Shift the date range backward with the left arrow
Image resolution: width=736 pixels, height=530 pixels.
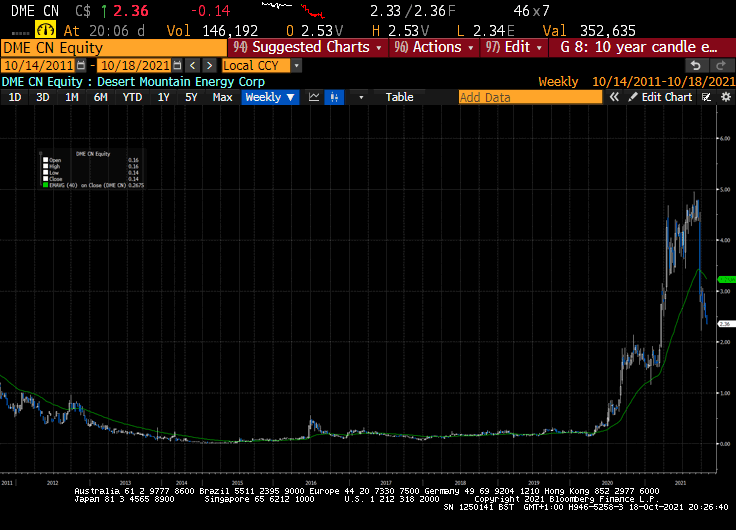coord(192,66)
